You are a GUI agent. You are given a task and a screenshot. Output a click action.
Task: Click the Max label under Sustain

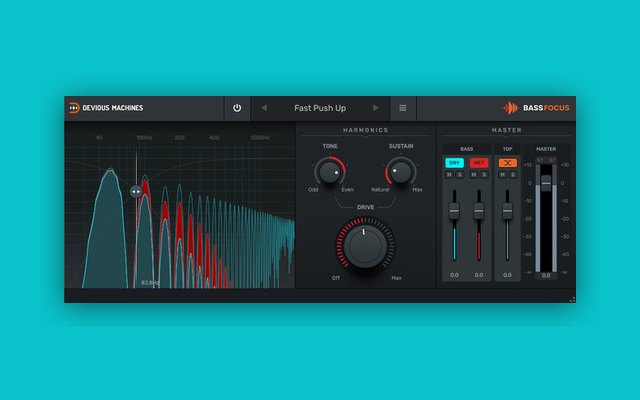pyautogui.click(x=417, y=190)
